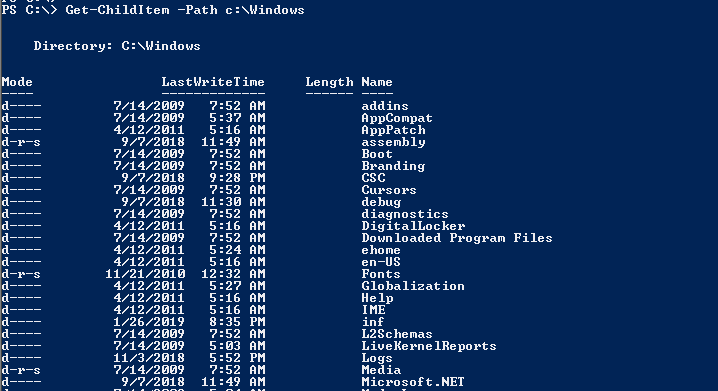Click the 5:52 PM time in Logs row
The image size is (718, 391).
pyautogui.click(x=237, y=358)
